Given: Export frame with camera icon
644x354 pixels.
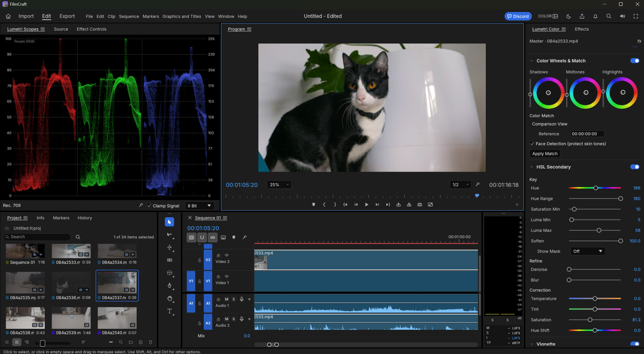Looking at the screenshot, I should pyautogui.click(x=420, y=204).
